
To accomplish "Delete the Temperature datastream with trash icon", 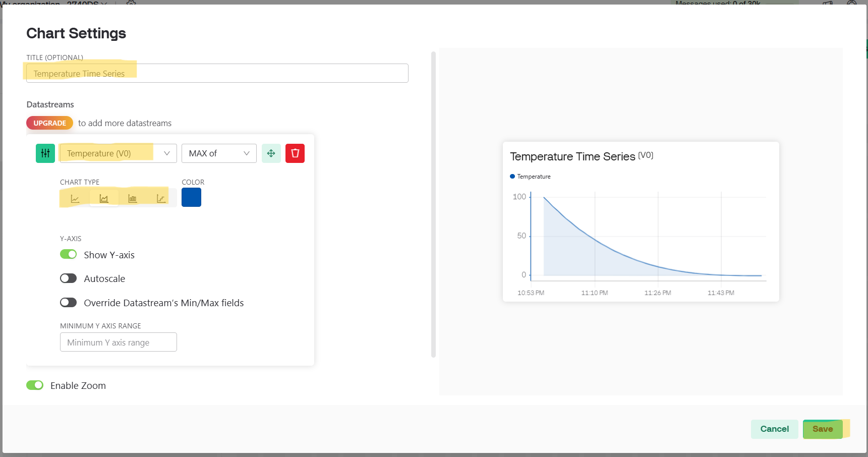I will pyautogui.click(x=295, y=153).
